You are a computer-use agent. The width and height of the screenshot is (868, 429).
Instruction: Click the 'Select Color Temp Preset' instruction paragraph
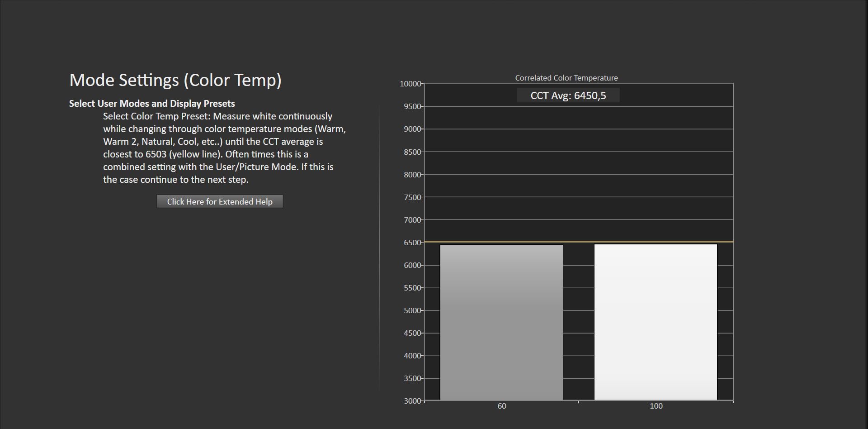(x=225, y=148)
